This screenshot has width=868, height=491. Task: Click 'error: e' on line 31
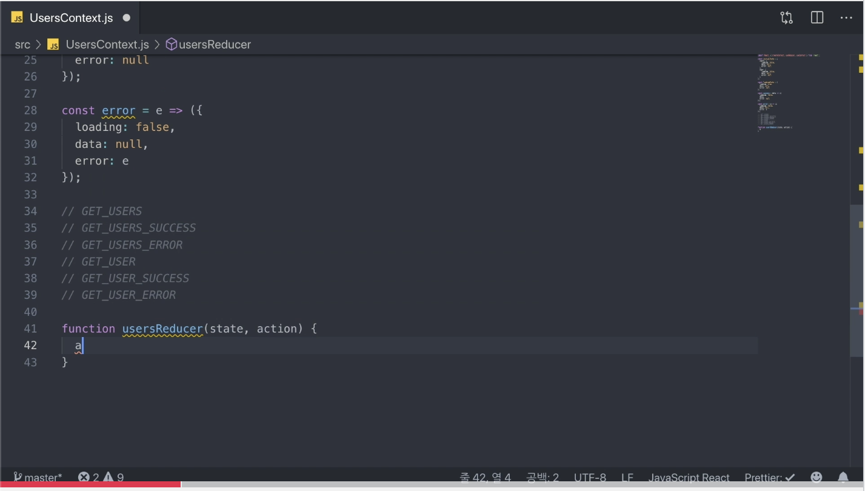coord(102,161)
